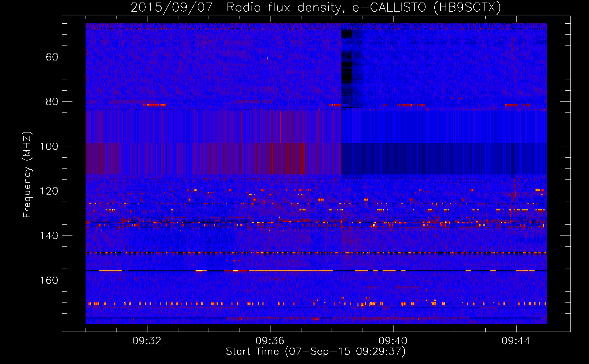Select the 160 frequency tick label

click(x=49, y=280)
